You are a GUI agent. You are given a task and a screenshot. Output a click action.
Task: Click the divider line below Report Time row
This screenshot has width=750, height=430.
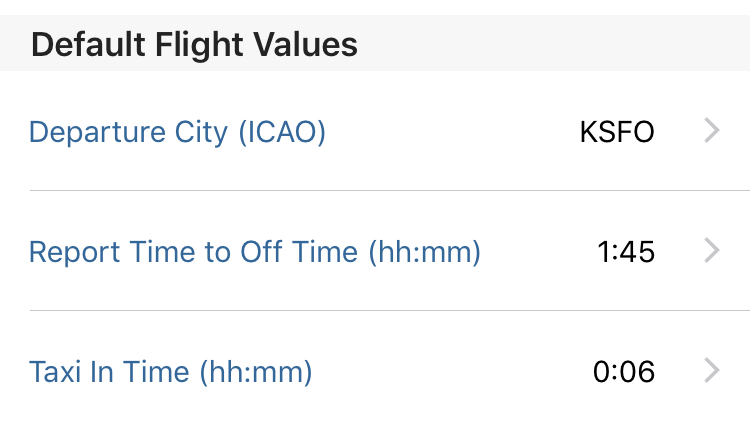(390, 310)
